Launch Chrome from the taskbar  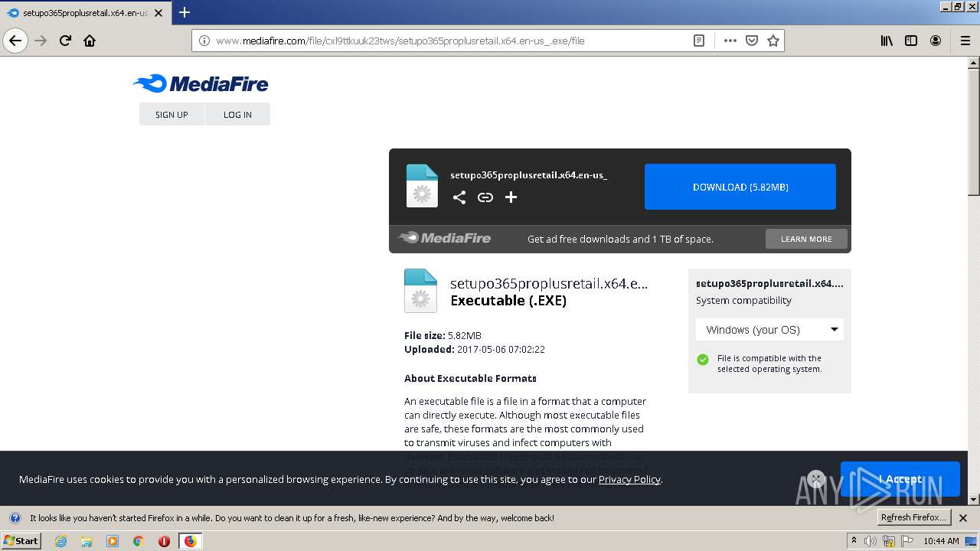coord(139,541)
